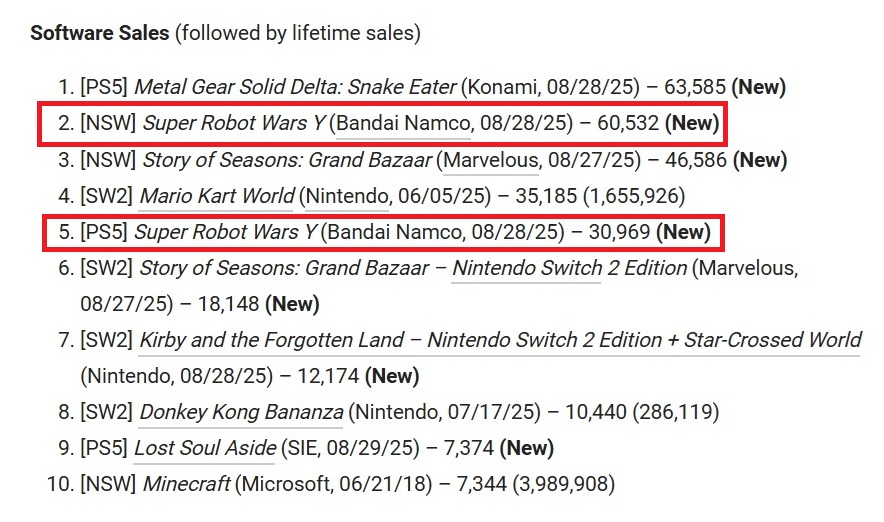Viewport: 884px width, 522px height.
Task: Click the New label on Lost Soul Aside
Action: coord(526,448)
